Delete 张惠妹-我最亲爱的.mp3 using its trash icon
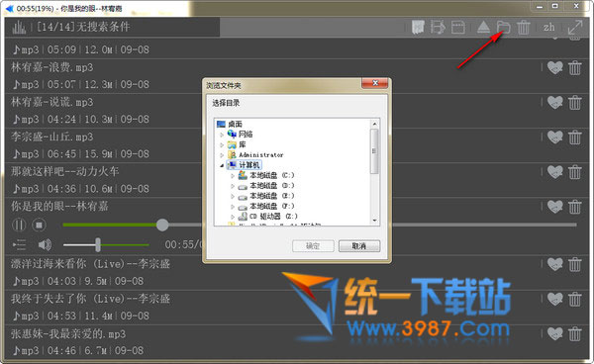Screen dimensions: 594x364 click(x=574, y=333)
